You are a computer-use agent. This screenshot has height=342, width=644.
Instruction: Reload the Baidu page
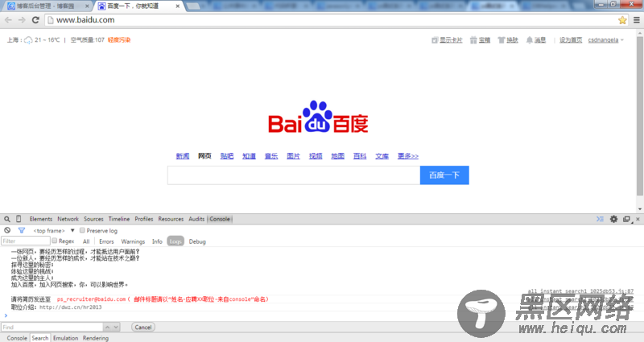pyautogui.click(x=35, y=19)
